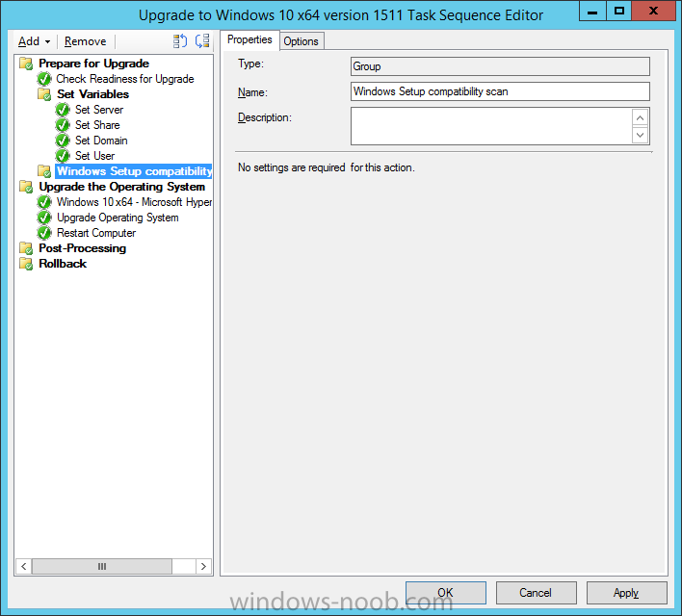The width and height of the screenshot is (682, 616).
Task: Switch to the Properties tab
Action: click(x=249, y=40)
